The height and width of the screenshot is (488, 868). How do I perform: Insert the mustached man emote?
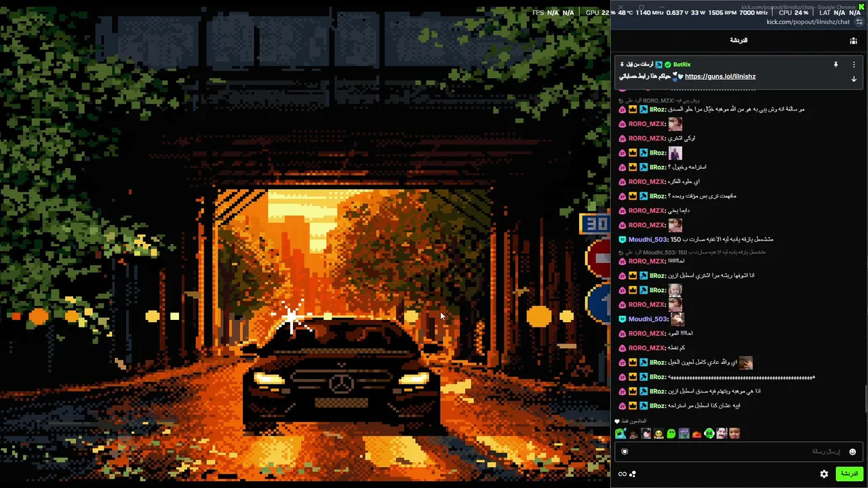point(722,434)
